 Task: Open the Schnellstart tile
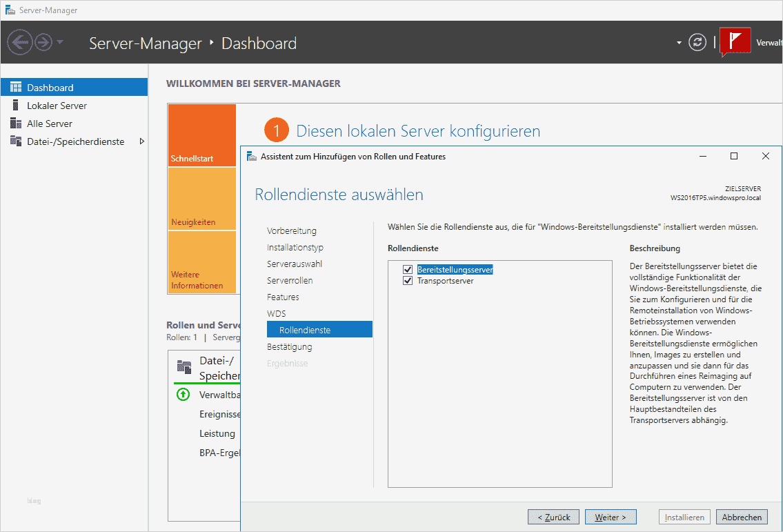[x=201, y=135]
